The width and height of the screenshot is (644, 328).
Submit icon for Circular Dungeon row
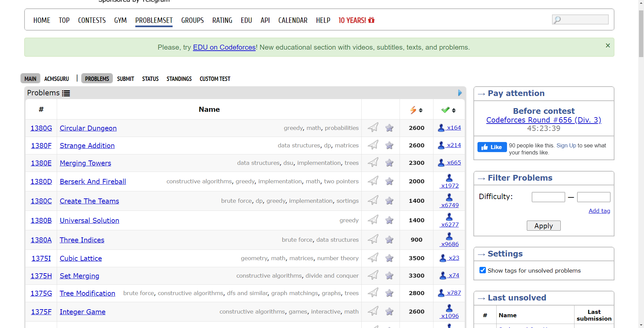click(373, 128)
